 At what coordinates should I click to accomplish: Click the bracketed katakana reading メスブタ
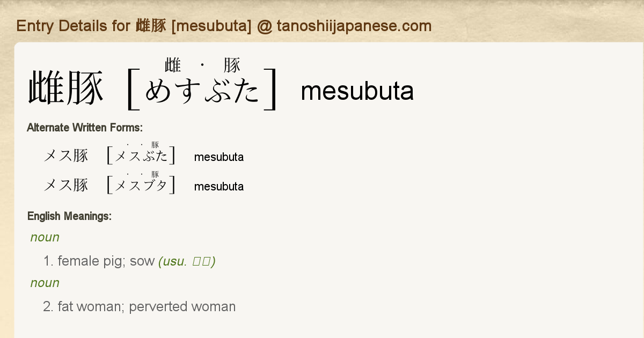click(x=142, y=186)
